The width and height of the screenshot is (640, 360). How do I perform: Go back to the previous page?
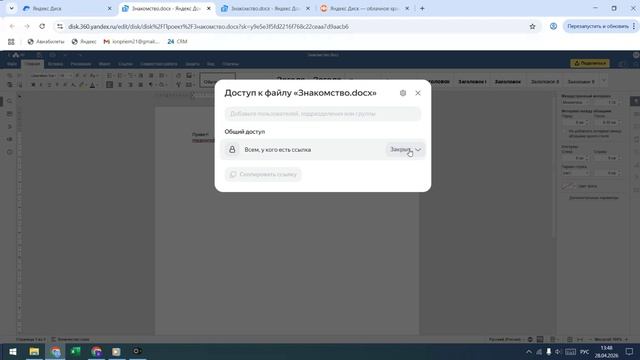[12, 26]
